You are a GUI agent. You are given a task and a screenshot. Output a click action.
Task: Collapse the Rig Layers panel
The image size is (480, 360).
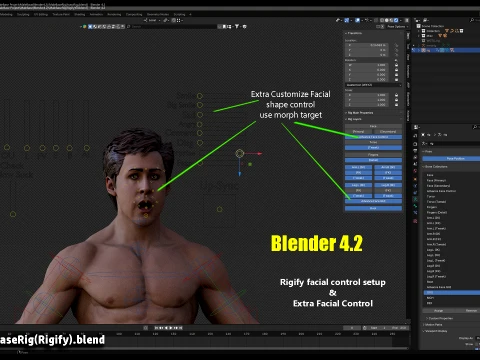354,119
